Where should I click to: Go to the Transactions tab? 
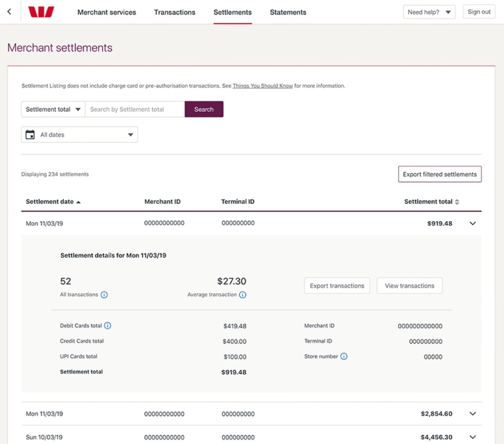175,12
